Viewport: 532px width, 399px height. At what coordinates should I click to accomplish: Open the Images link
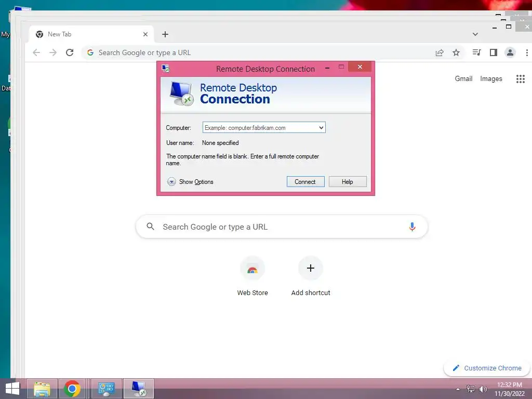tap(491, 79)
